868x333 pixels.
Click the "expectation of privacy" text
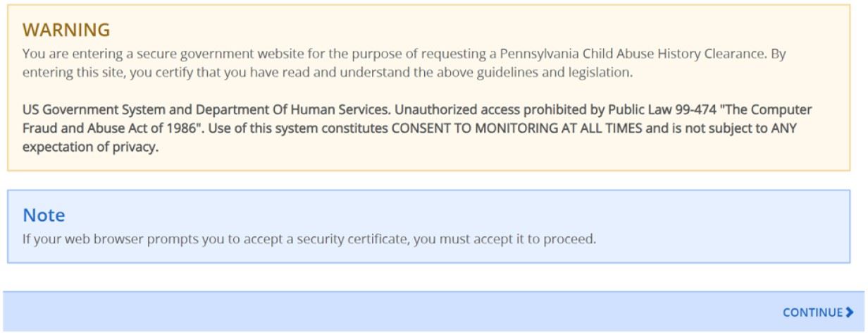pos(89,147)
